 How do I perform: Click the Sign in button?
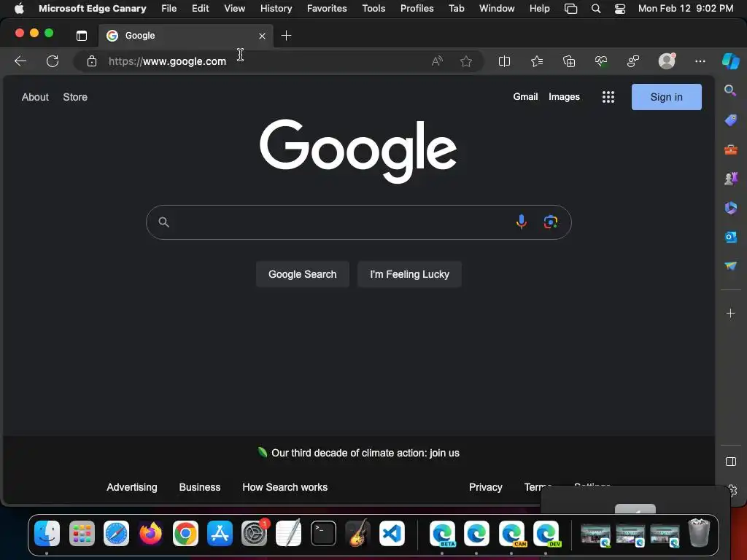(x=667, y=97)
